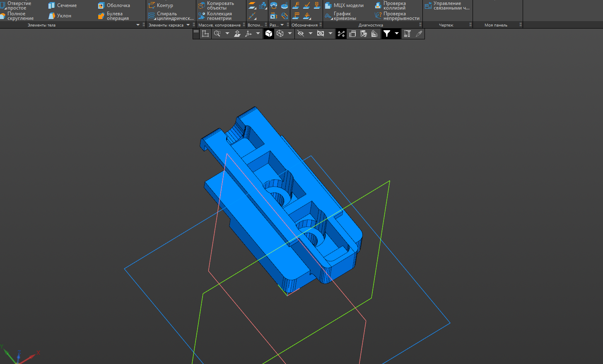Toggle the selection filter funnel
This screenshot has height=364, width=603.
[387, 34]
